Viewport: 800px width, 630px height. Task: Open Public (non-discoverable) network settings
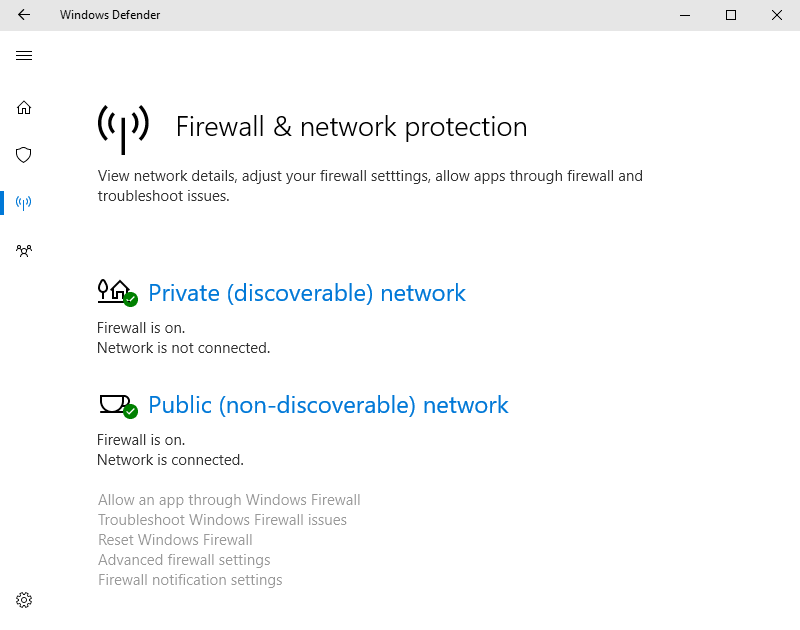tap(327, 405)
